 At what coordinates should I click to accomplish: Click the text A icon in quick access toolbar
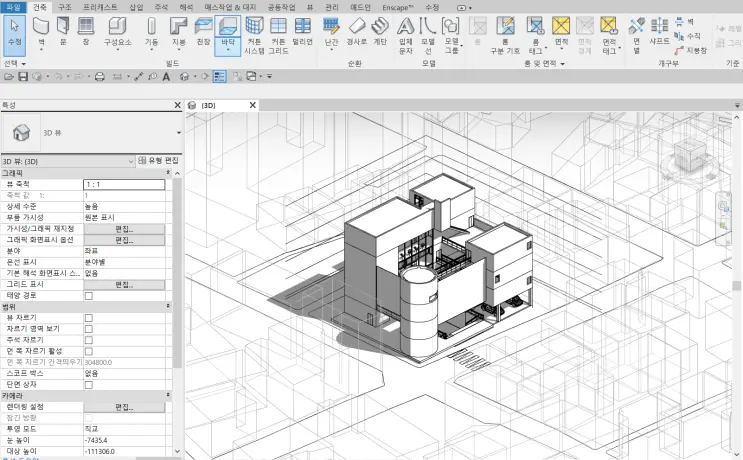pos(166,76)
